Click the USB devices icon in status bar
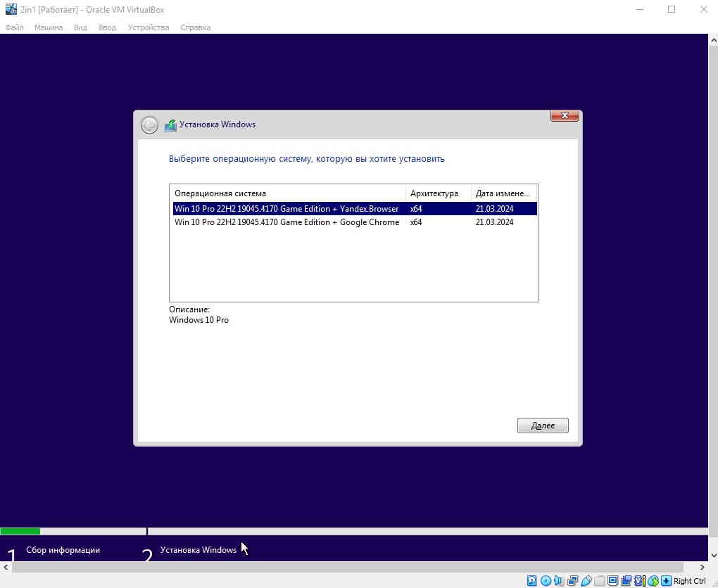This screenshot has width=718, height=588. 586,581
